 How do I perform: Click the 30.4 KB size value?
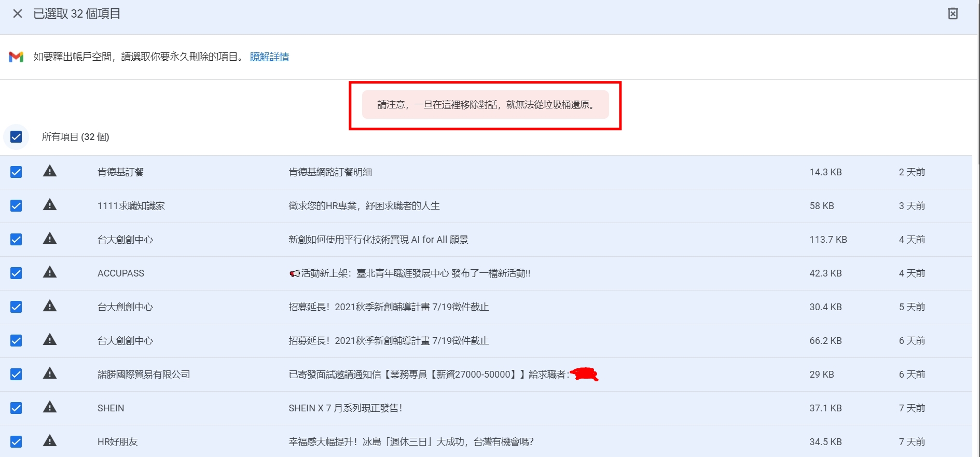[x=825, y=307]
